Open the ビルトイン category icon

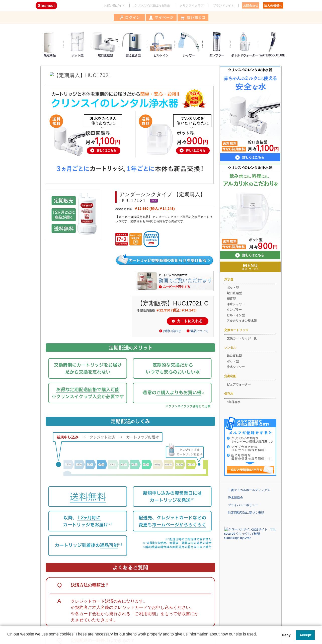pos(161,44)
